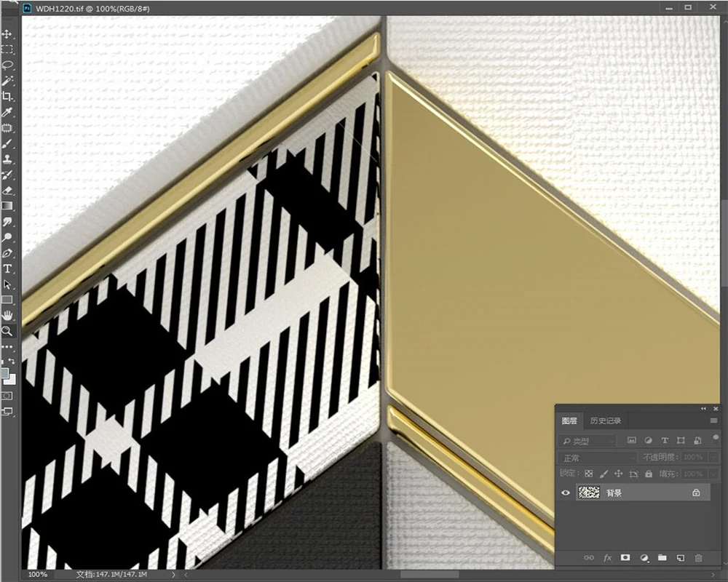728x582 pixels.
Task: Select the Crop tool
Action: point(7,97)
